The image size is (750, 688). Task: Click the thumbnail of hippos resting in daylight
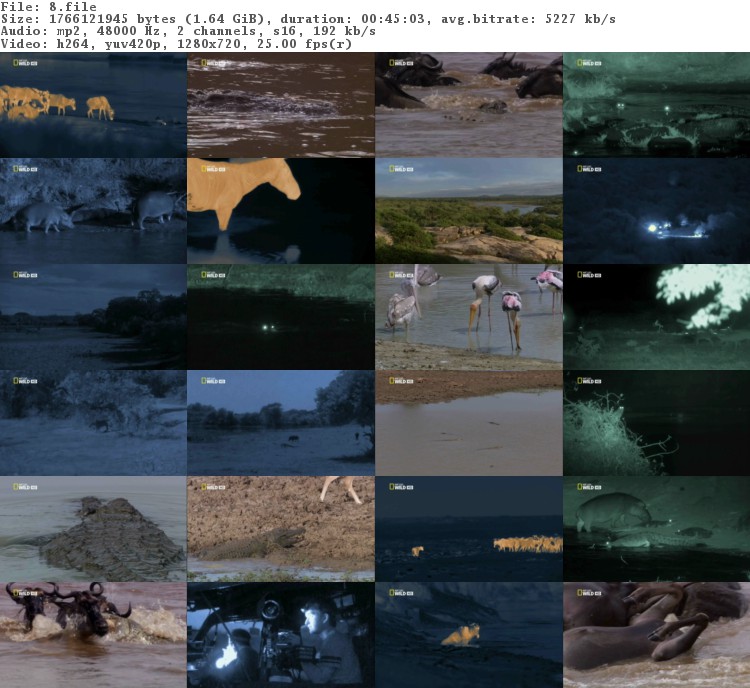pos(656,635)
